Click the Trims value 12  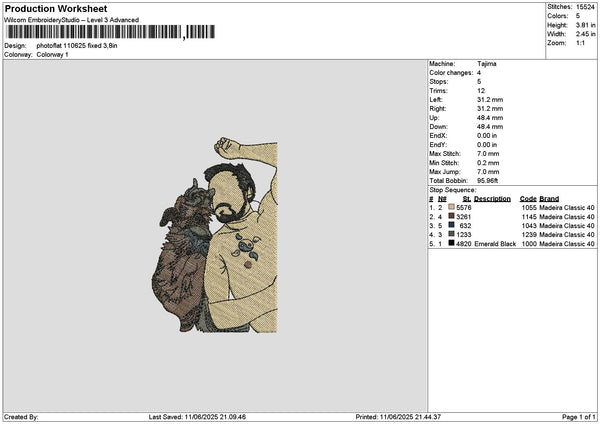481,91
